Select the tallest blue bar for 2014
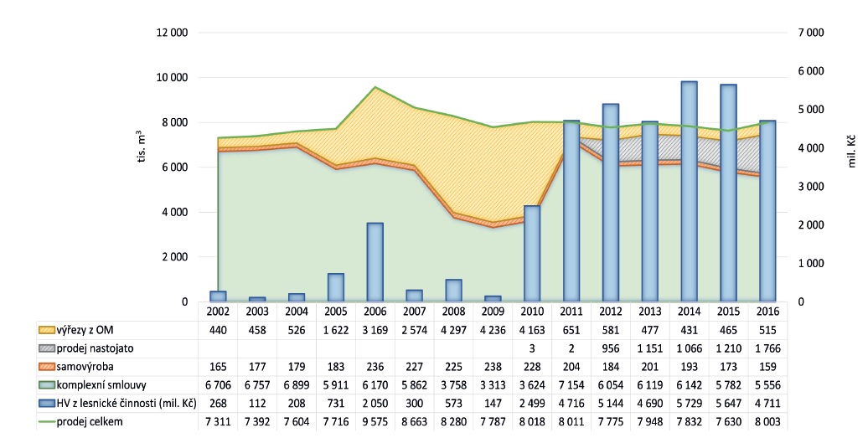 pos(689,191)
